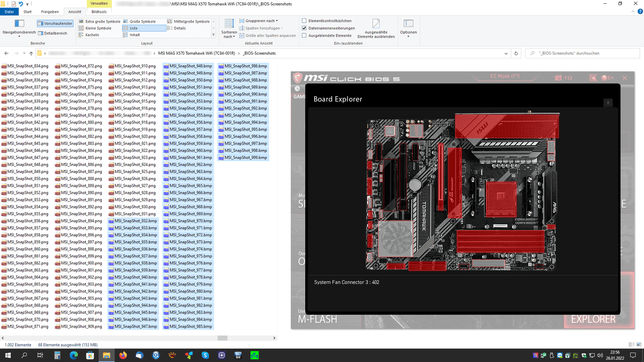Image resolution: width=644 pixels, height=362 pixels.
Task: Open the Sortieren nach menu
Action: (229, 28)
